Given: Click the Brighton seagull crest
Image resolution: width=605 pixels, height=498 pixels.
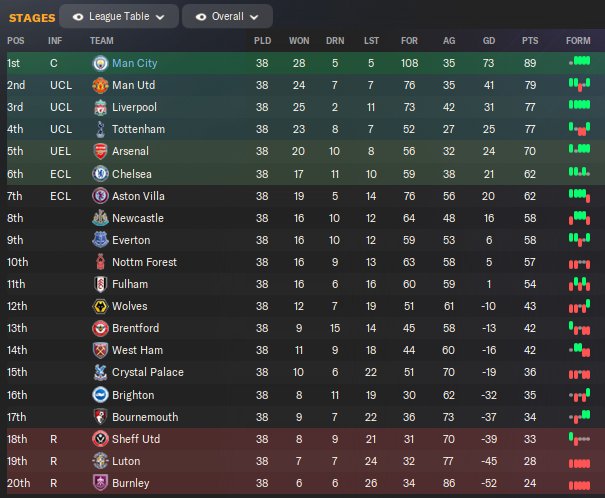Looking at the screenshot, I should pos(100,395).
